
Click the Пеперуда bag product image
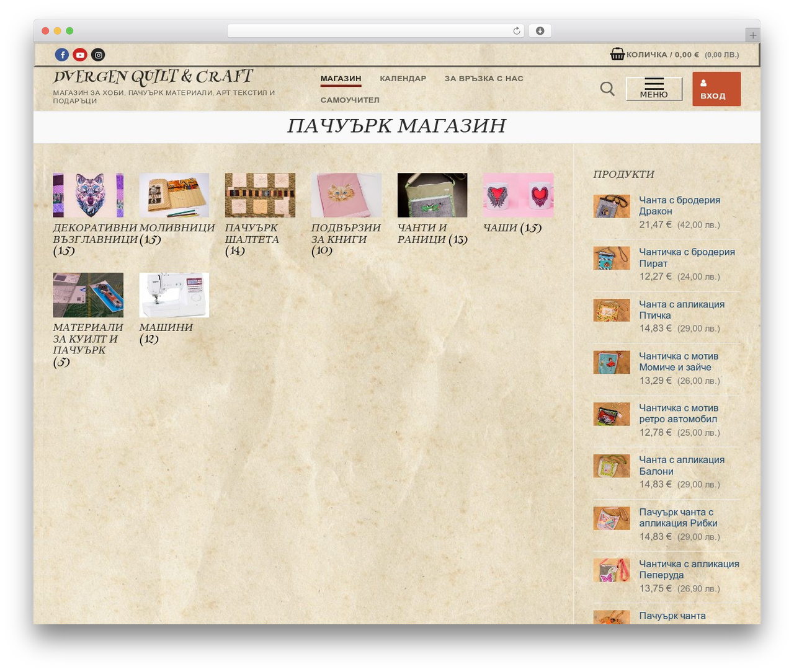(x=612, y=570)
